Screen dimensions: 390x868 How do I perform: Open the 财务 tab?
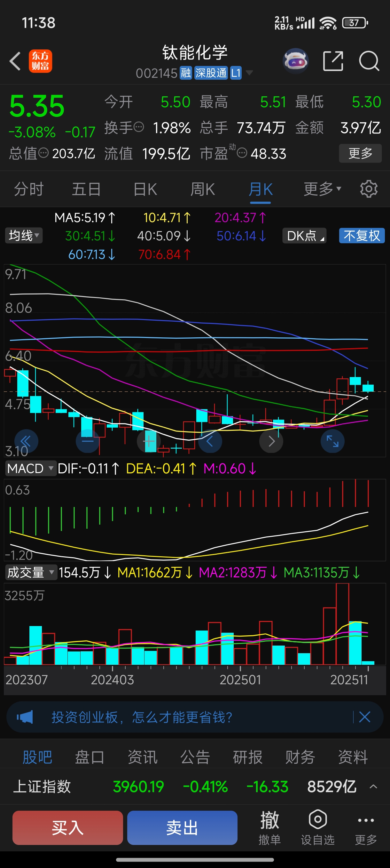click(300, 757)
